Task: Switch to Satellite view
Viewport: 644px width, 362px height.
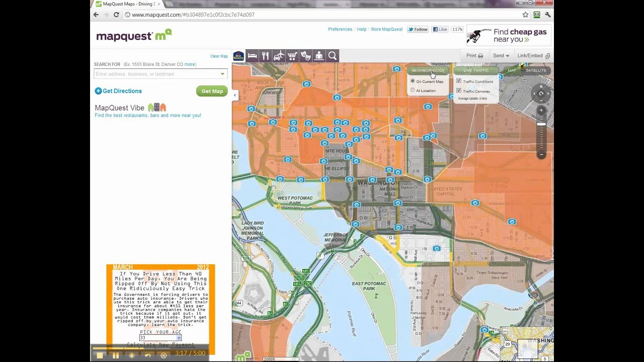Action: coord(536,70)
